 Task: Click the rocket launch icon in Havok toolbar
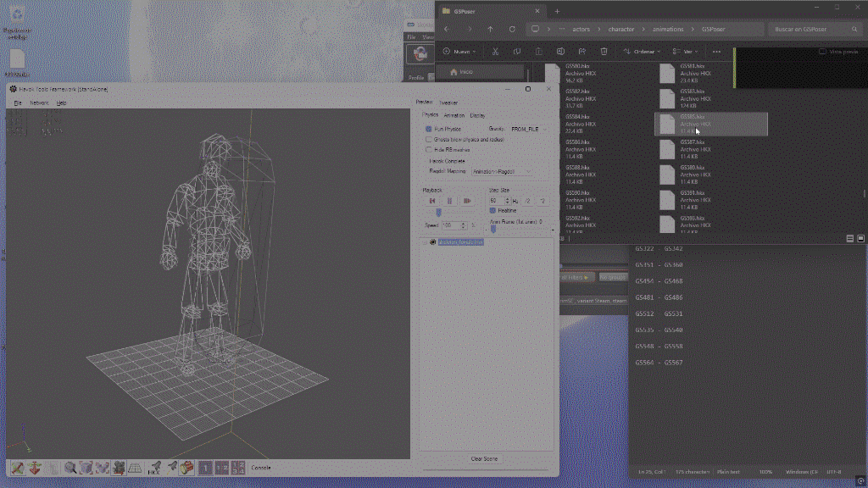click(x=172, y=468)
